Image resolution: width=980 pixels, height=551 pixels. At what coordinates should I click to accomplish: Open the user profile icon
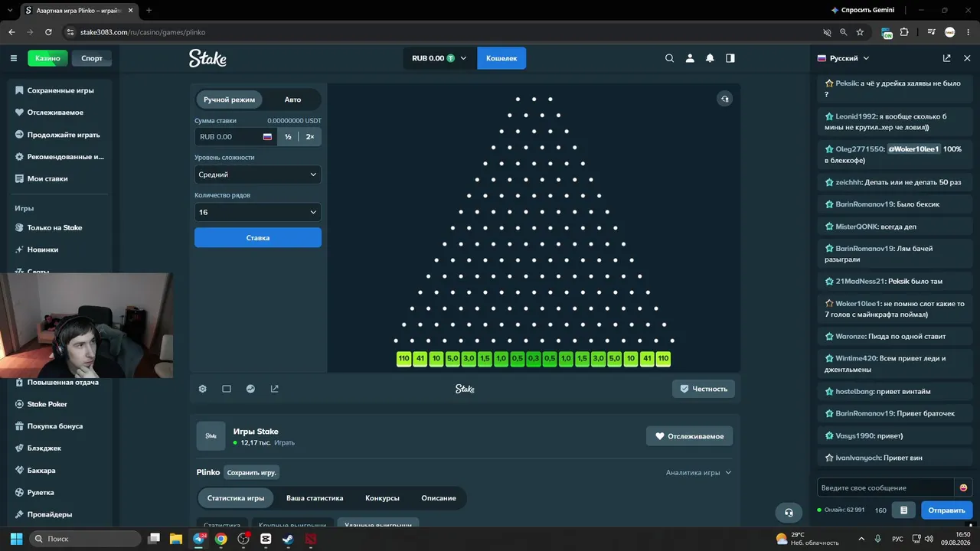coord(690,58)
